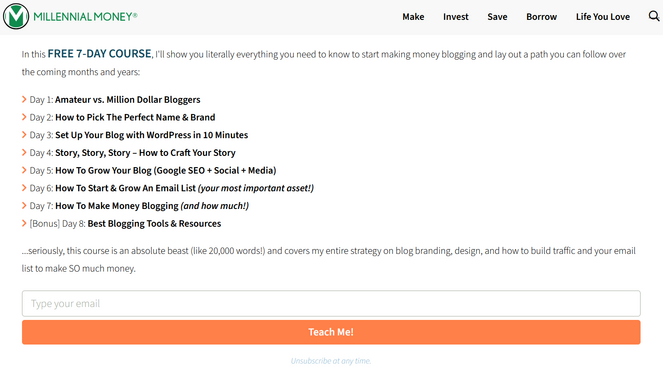Click the Type your email field
This screenshot has height=370, width=663.
(x=331, y=303)
